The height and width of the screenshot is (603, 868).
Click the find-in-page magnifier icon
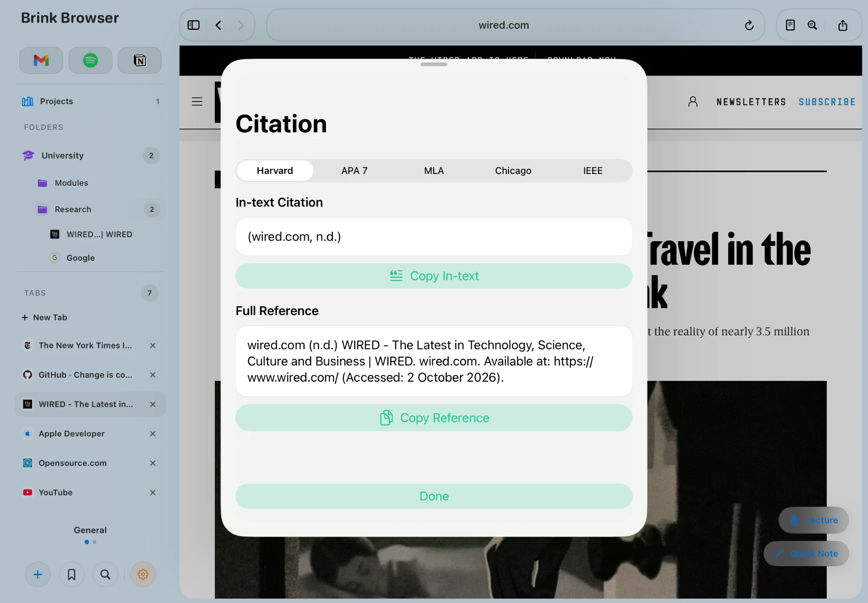tap(812, 25)
